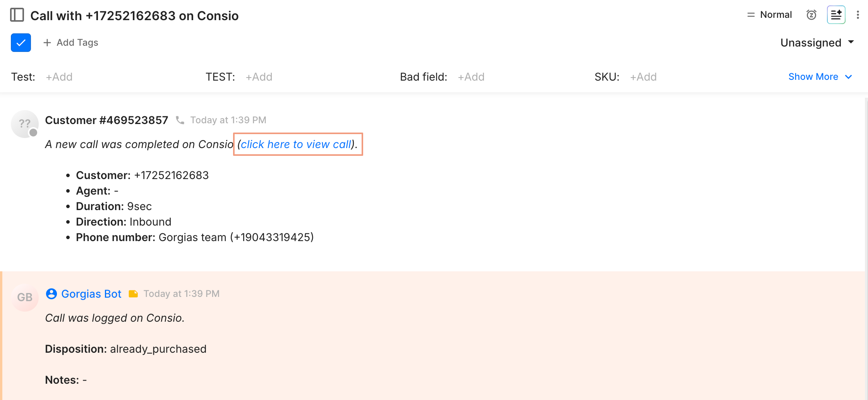Click the GB avatar of Gorgias Bot
This screenshot has height=400, width=868.
(x=25, y=297)
